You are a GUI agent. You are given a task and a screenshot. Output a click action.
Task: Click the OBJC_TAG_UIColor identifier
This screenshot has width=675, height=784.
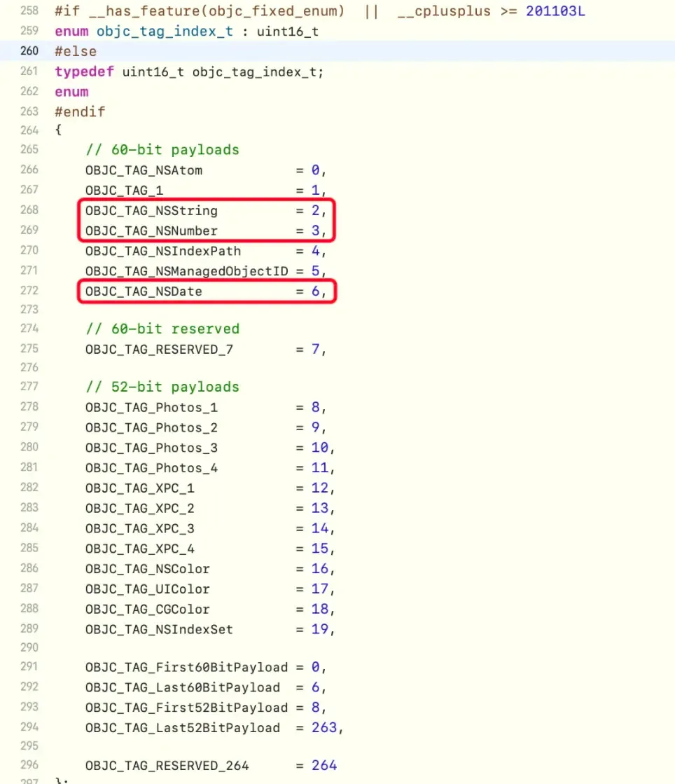147,589
